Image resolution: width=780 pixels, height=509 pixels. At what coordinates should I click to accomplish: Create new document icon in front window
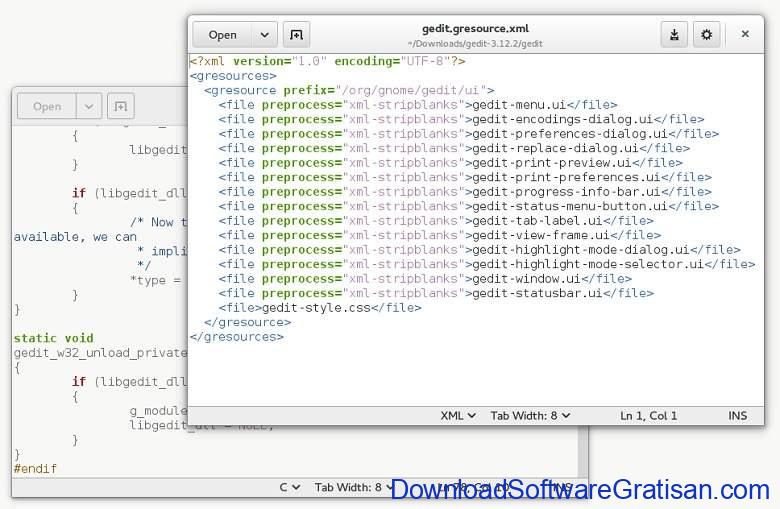(296, 35)
